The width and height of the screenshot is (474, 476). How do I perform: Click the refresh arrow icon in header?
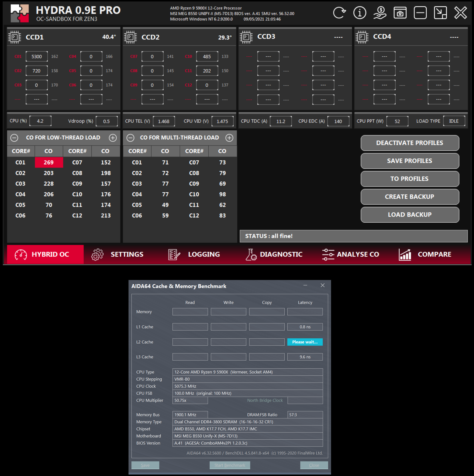(339, 13)
